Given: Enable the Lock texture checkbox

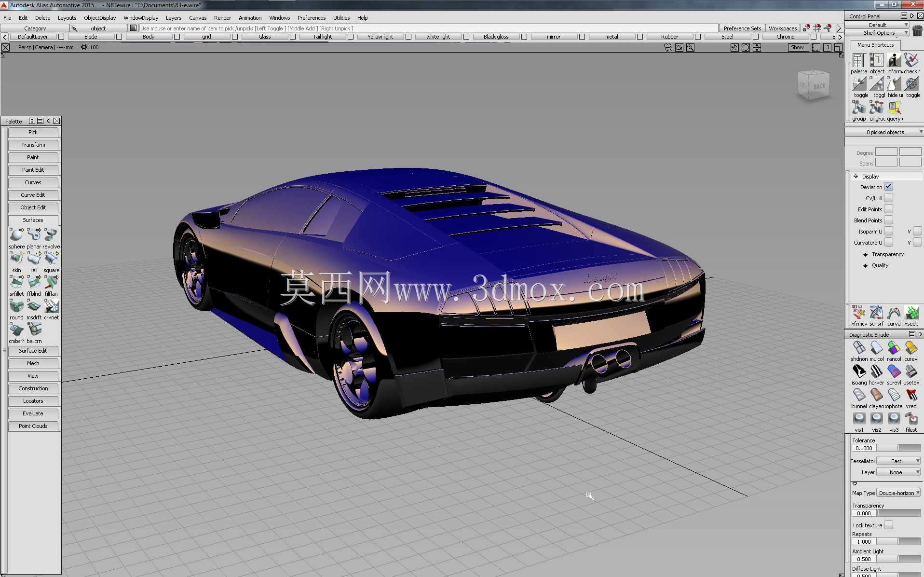Looking at the screenshot, I should [x=888, y=525].
